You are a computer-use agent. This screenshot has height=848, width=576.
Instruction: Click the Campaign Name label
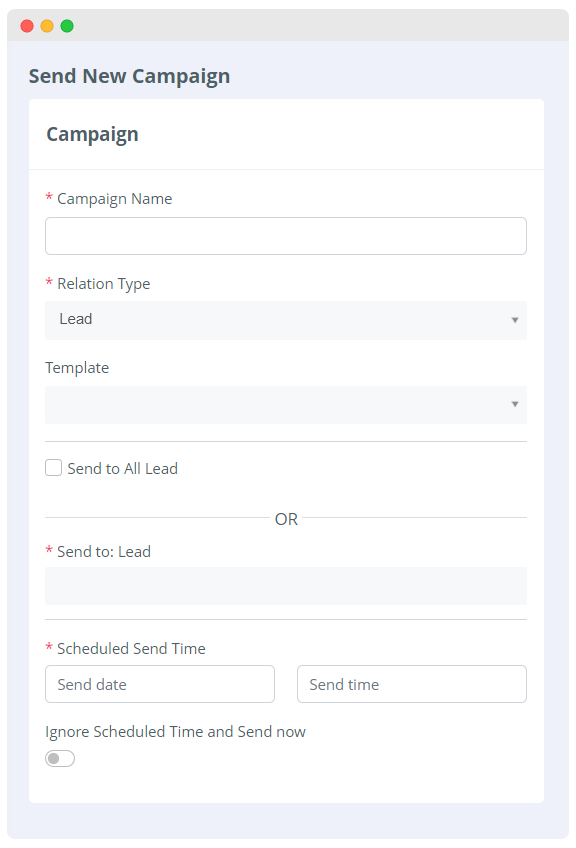click(x=115, y=199)
